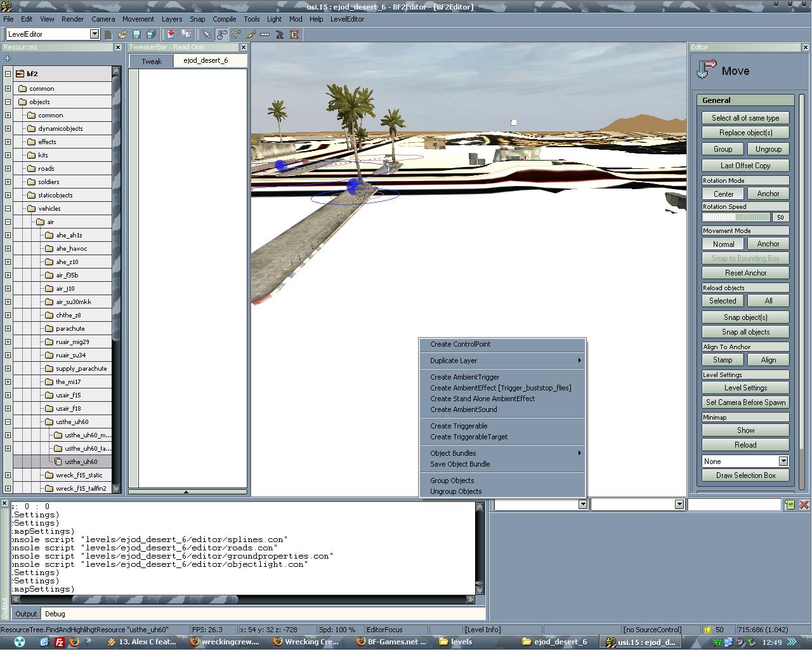Select the paintbrush tool in toolbar
The width and height of the screenshot is (812, 650).
click(251, 34)
